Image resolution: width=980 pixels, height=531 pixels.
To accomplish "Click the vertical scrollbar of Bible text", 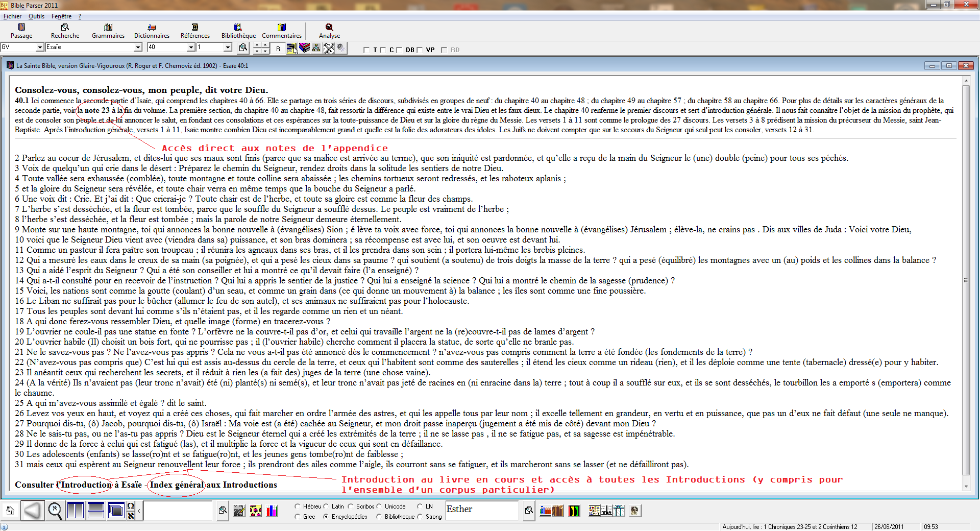I will pyautogui.click(x=966, y=280).
